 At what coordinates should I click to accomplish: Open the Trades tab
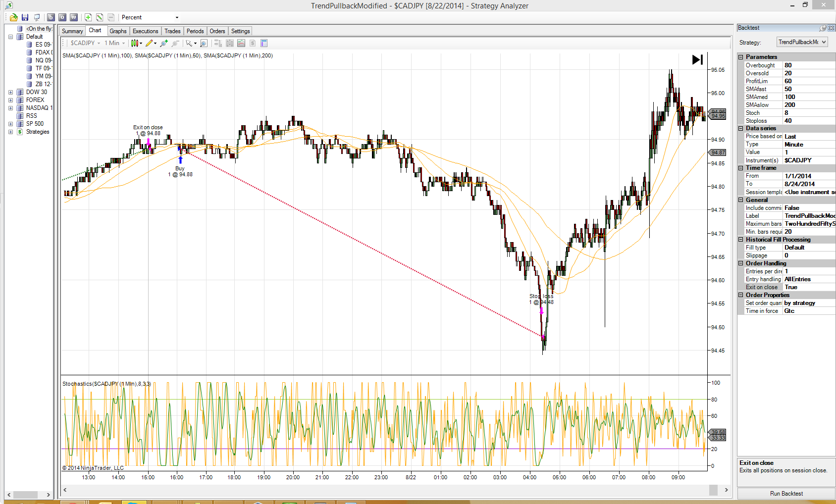point(172,31)
